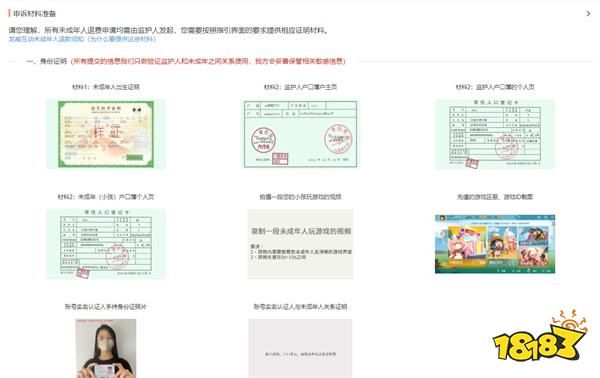Click the 充值的游戏区服、游戏ID截图 caption
This screenshot has width=600, height=378.
coord(495,197)
